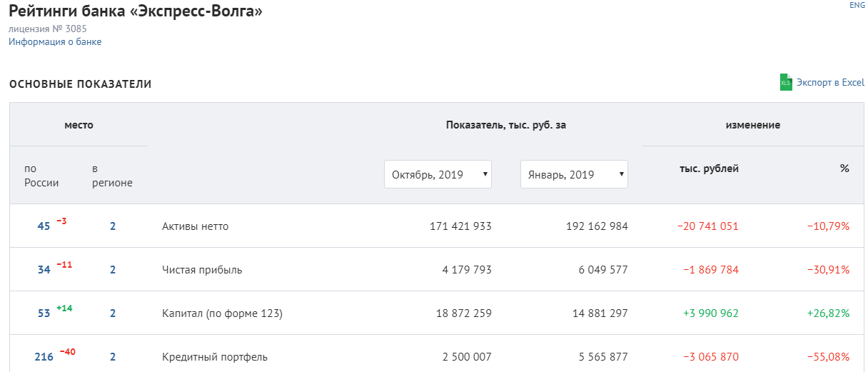Viewport: 868px width, 372px height.
Task: Click the −11 rank change indicator
Action: (x=64, y=265)
